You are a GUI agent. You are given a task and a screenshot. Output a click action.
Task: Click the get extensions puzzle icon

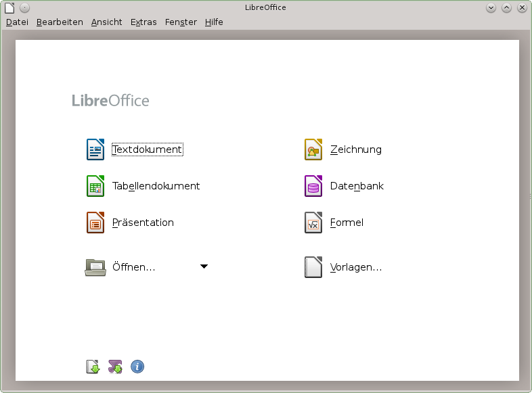115,367
